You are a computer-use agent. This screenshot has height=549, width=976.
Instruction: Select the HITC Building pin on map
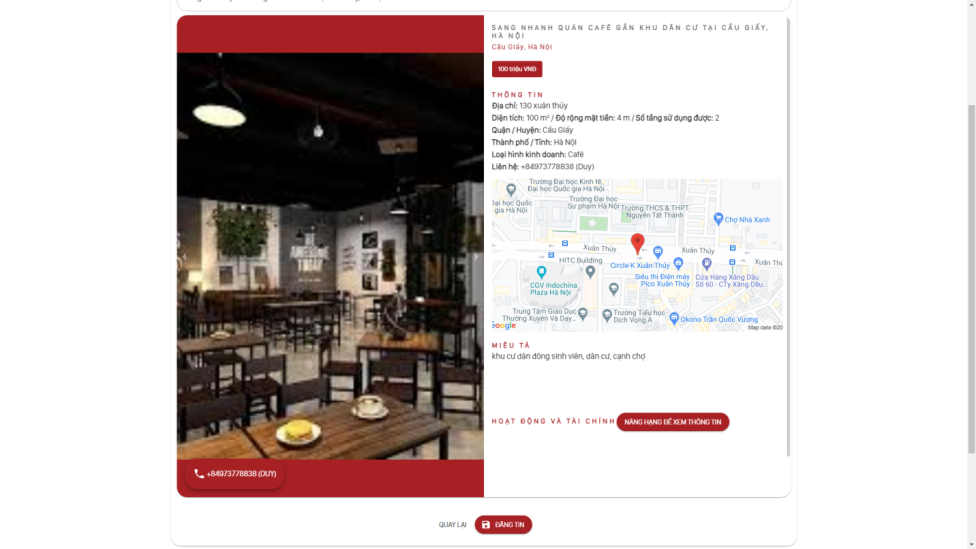click(x=590, y=271)
